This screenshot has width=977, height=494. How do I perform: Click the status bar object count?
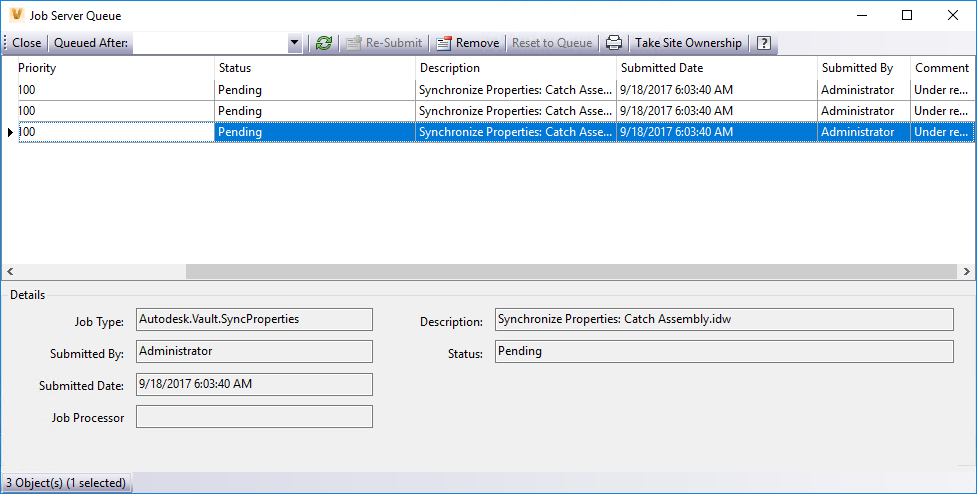pos(66,483)
